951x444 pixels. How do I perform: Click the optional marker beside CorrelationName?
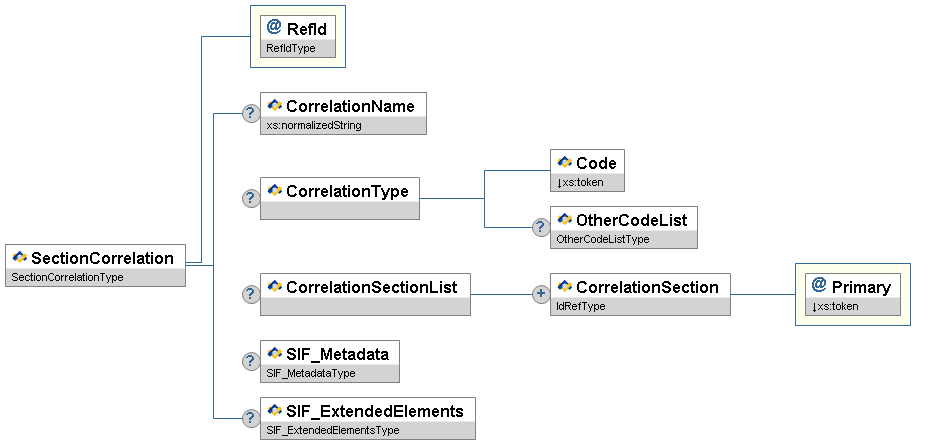tap(250, 114)
